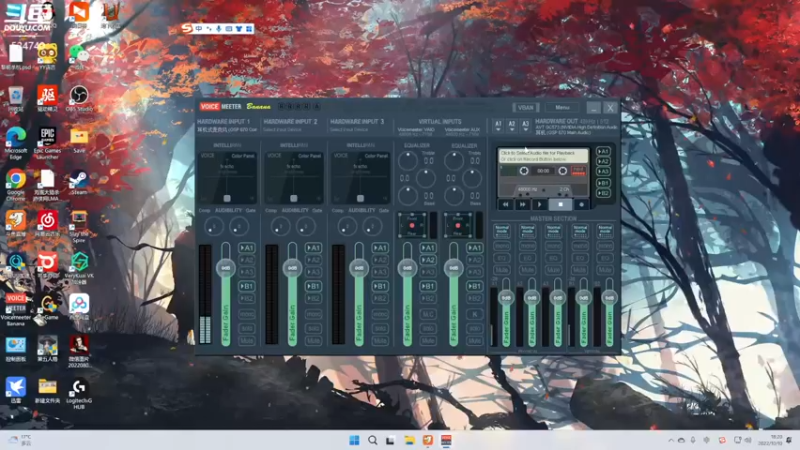
Task: Launch Steam desktop shortcut
Action: point(79,182)
